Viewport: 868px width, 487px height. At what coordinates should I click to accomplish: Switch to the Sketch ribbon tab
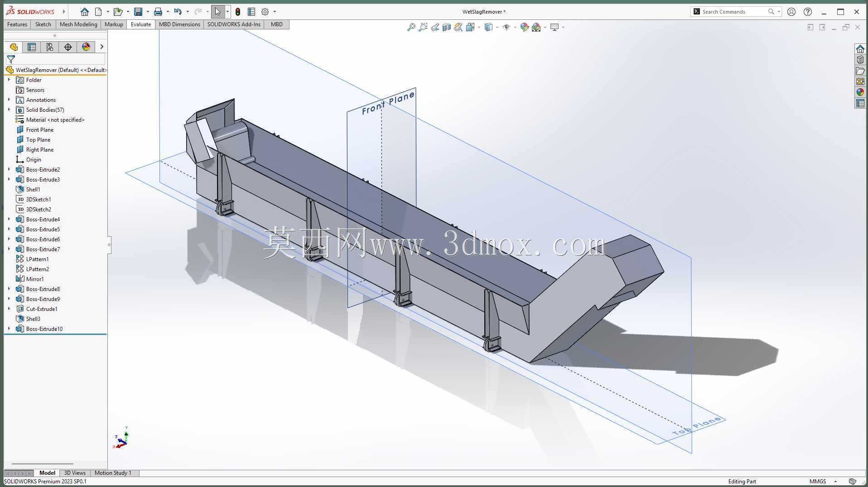point(43,24)
